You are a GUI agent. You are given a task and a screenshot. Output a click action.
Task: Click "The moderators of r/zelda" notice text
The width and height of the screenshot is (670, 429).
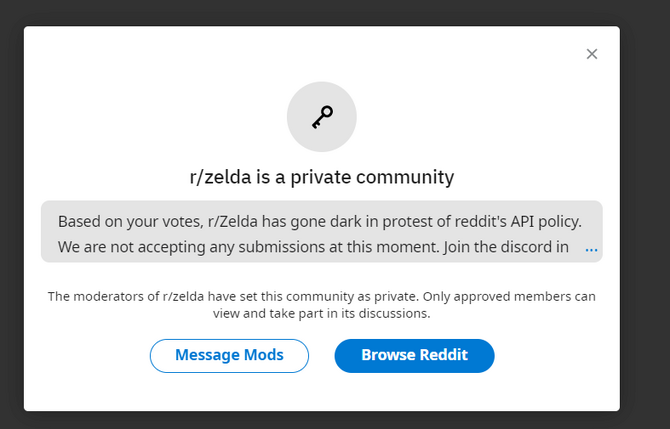coord(322,296)
